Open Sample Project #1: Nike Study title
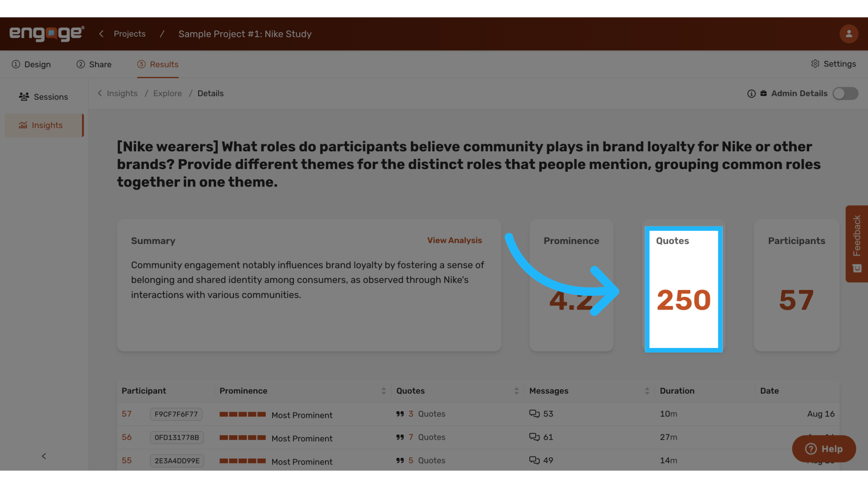 coord(245,34)
